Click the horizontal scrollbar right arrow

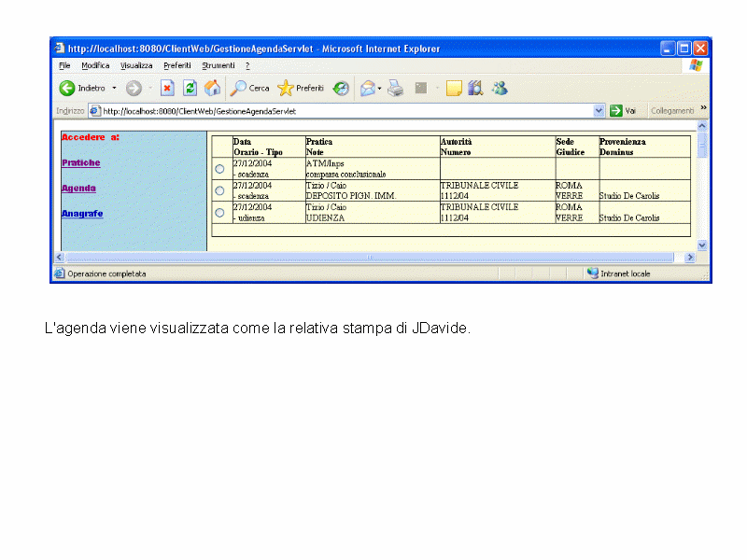point(690,258)
